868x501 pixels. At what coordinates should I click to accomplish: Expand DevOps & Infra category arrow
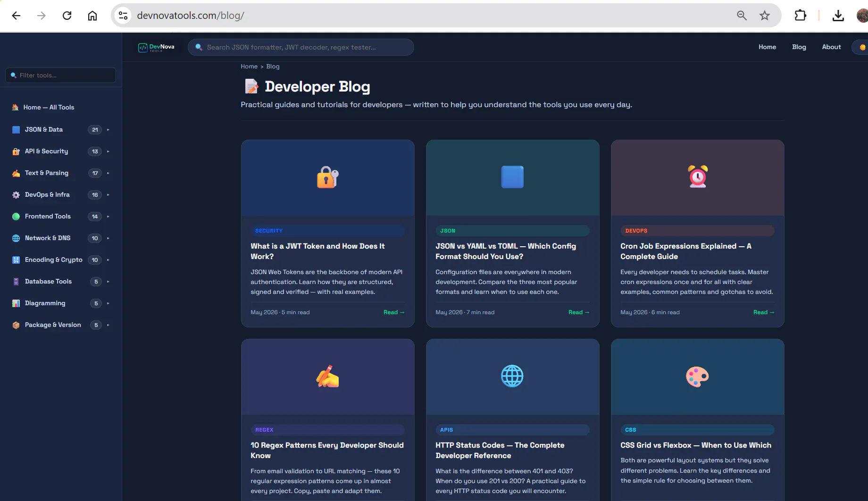pos(108,195)
